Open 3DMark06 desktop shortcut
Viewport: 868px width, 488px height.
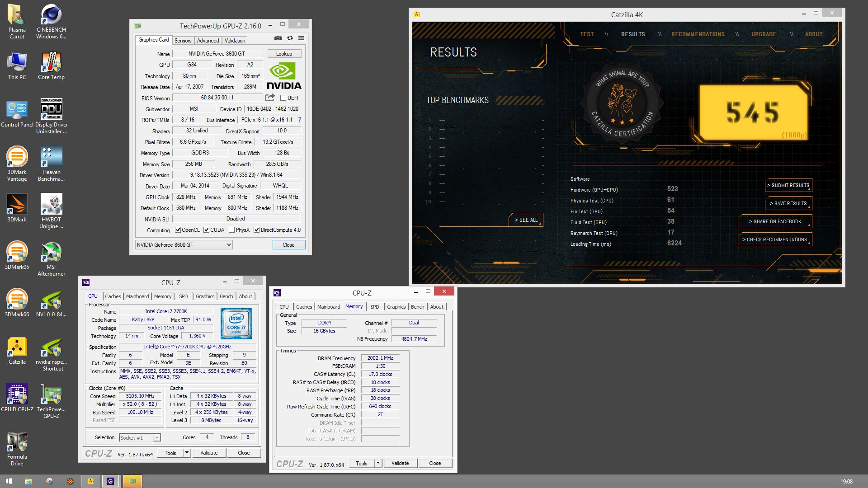pos(17,303)
